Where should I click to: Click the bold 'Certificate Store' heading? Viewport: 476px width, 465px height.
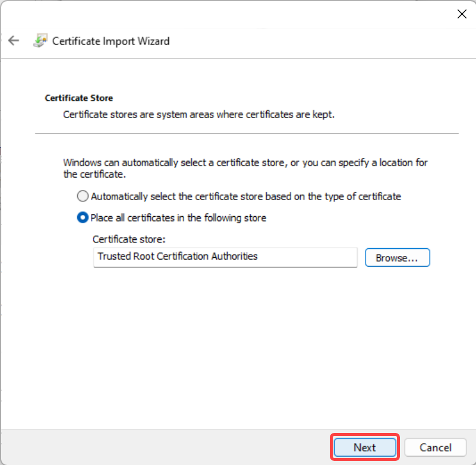coord(79,98)
